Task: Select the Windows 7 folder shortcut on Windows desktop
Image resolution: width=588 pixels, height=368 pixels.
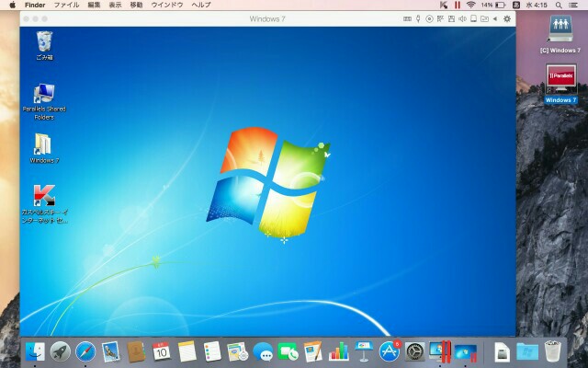Action: pos(44,148)
